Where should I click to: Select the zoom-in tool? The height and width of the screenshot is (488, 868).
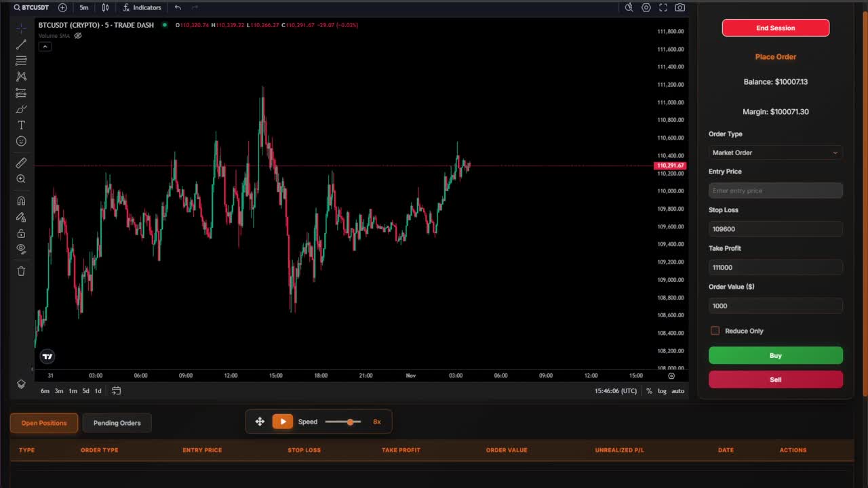(21, 179)
